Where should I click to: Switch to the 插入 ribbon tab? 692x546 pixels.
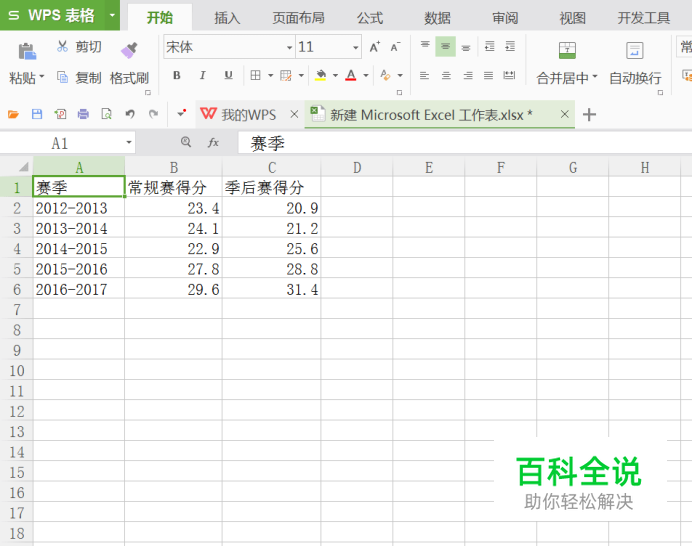[x=227, y=18]
